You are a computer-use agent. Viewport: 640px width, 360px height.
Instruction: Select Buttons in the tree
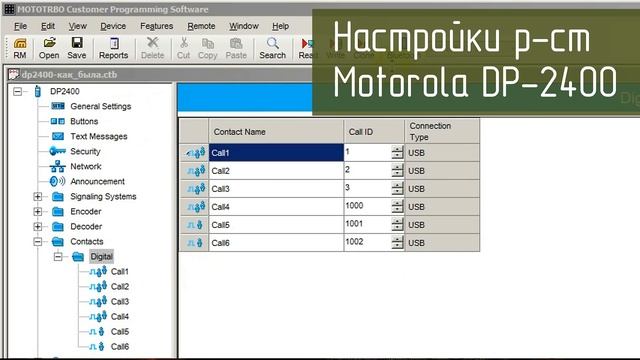(x=84, y=121)
